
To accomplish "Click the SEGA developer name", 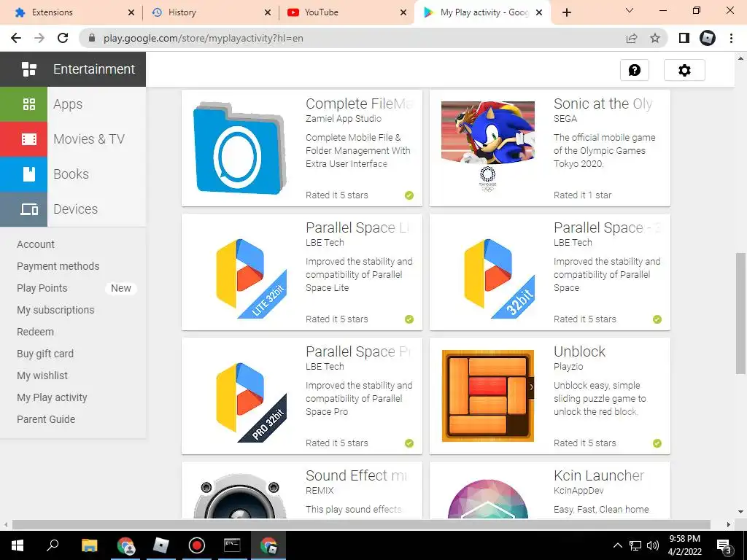I will [x=565, y=119].
